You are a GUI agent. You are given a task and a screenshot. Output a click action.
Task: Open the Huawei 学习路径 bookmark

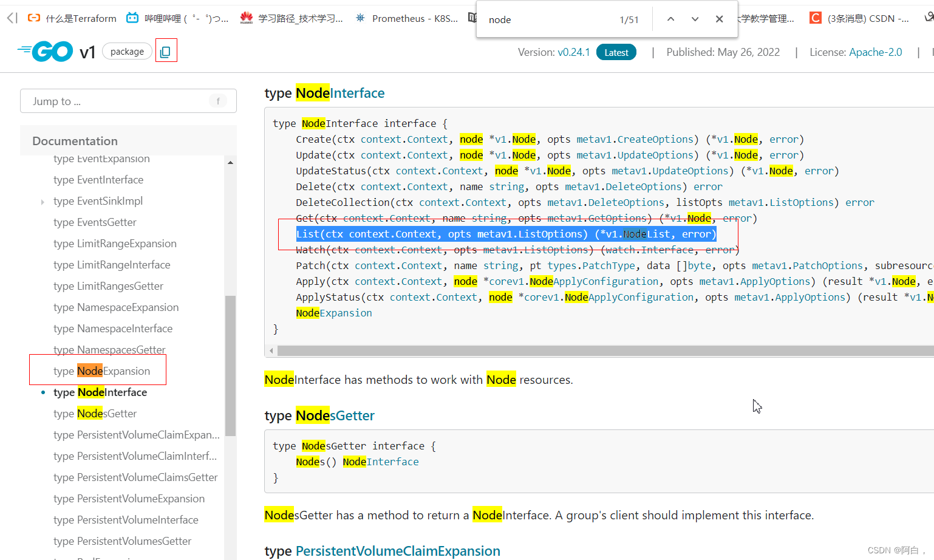[x=291, y=18]
